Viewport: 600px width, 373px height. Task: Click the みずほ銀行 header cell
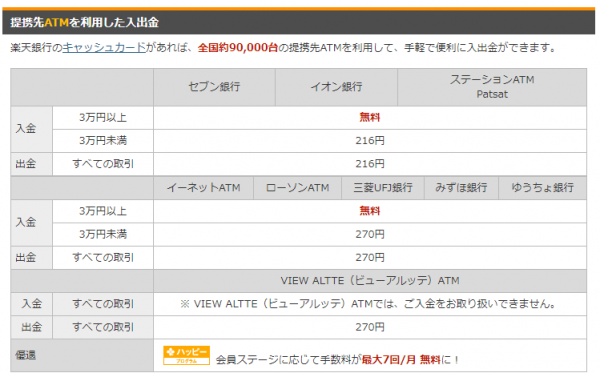pos(461,188)
